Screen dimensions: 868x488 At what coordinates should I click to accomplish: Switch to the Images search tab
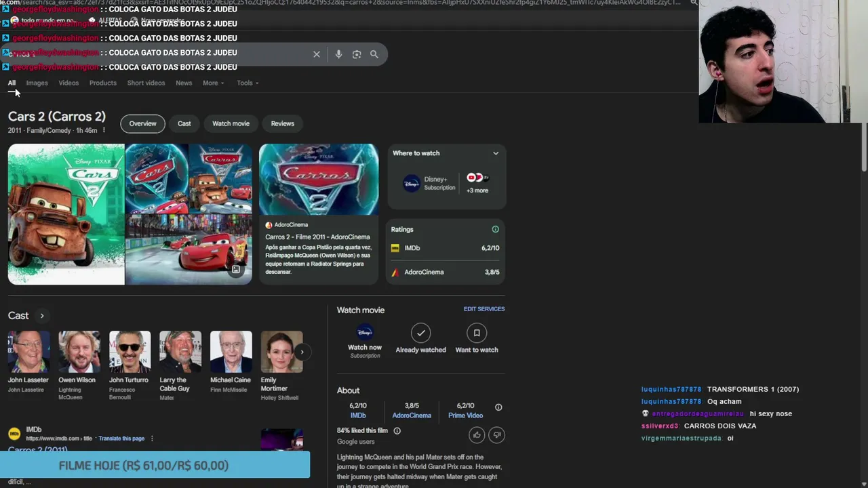(x=37, y=83)
